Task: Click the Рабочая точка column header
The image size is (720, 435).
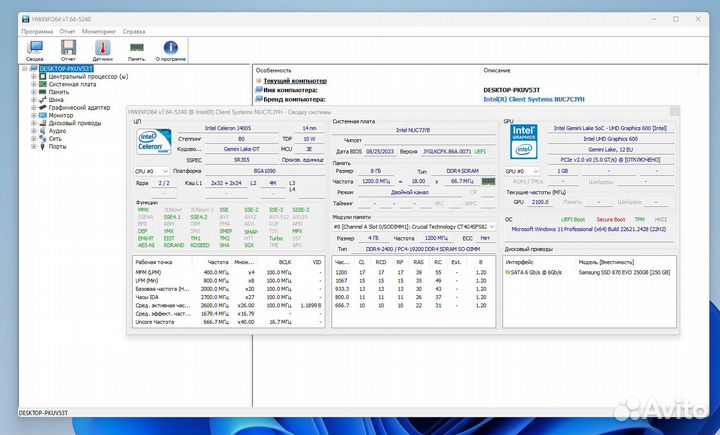Action: (x=154, y=262)
